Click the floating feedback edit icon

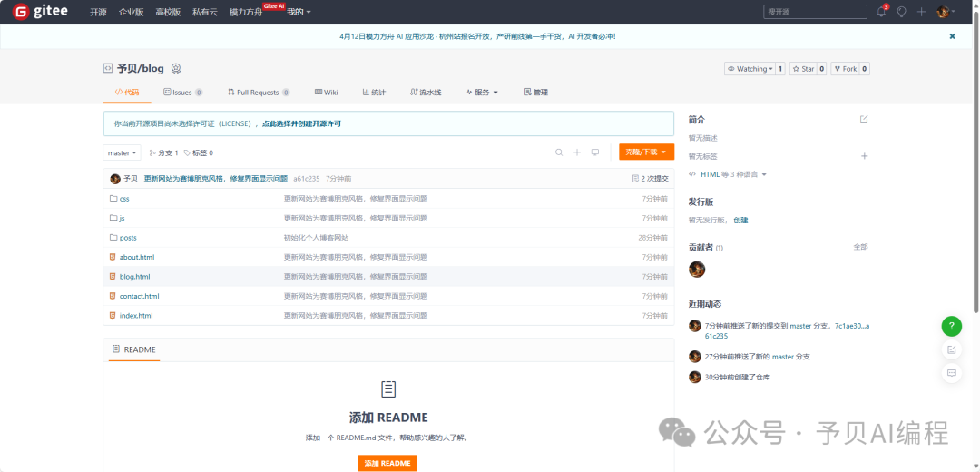[951, 349]
